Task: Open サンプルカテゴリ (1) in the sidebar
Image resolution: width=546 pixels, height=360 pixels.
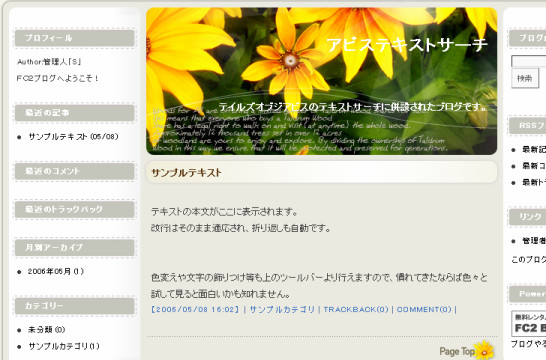Action: pyautogui.click(x=64, y=346)
